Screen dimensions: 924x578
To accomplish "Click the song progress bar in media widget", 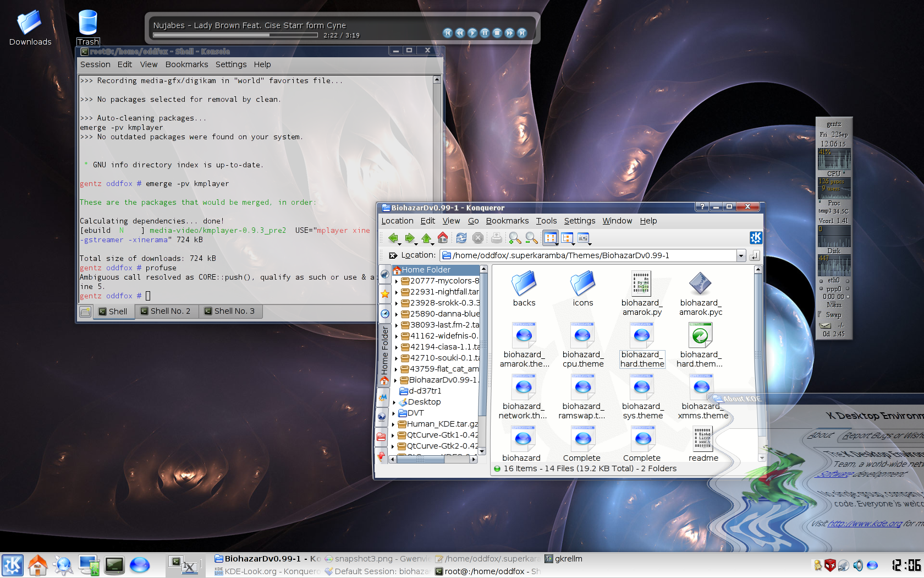I will click(x=235, y=35).
